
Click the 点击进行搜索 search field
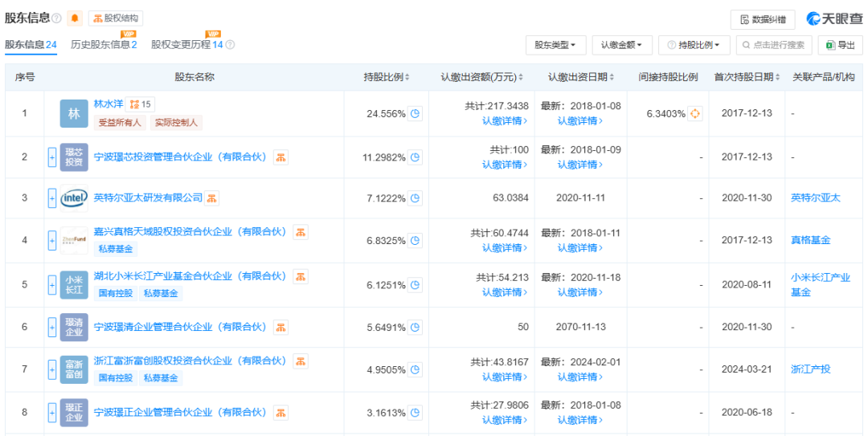(773, 45)
